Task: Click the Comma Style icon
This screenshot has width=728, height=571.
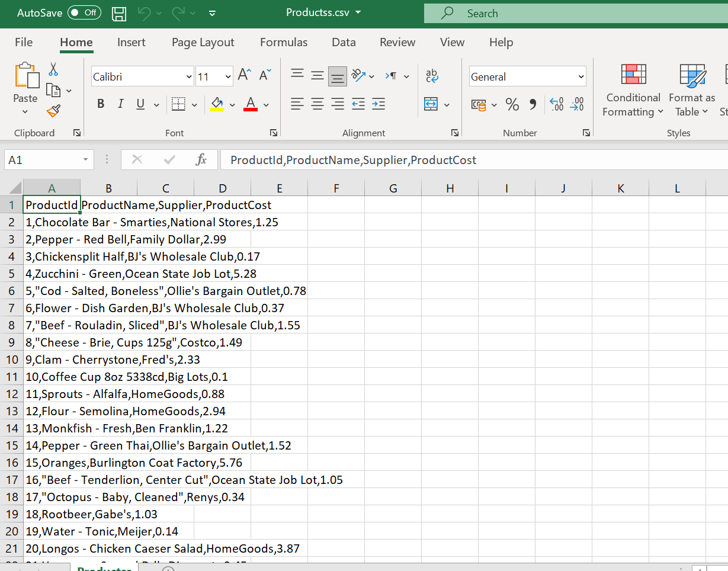Action: pos(532,104)
